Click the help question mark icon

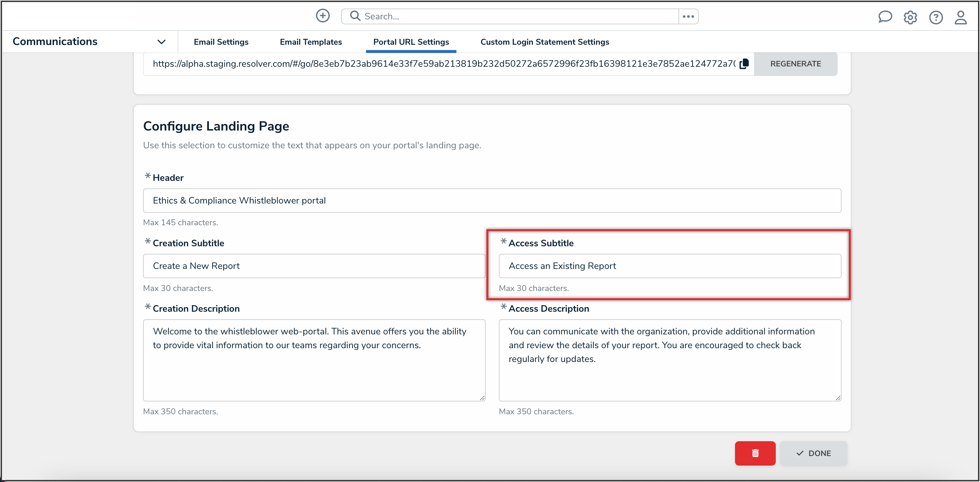coord(936,17)
